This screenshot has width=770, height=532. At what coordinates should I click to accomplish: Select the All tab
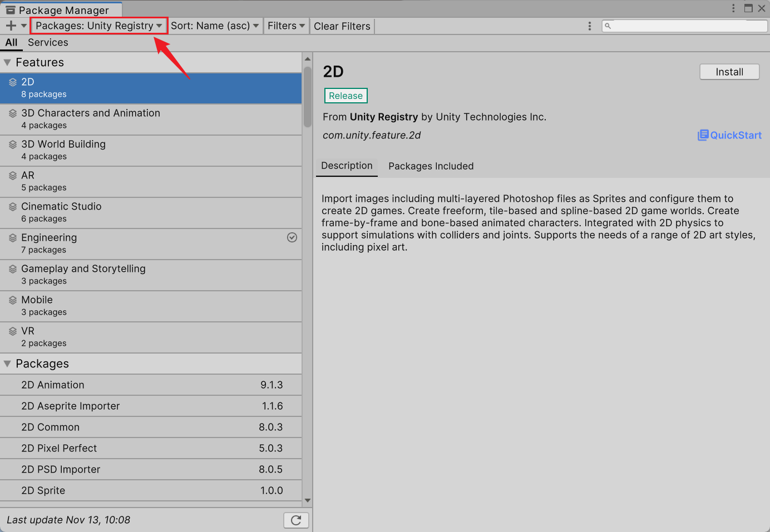click(x=11, y=43)
